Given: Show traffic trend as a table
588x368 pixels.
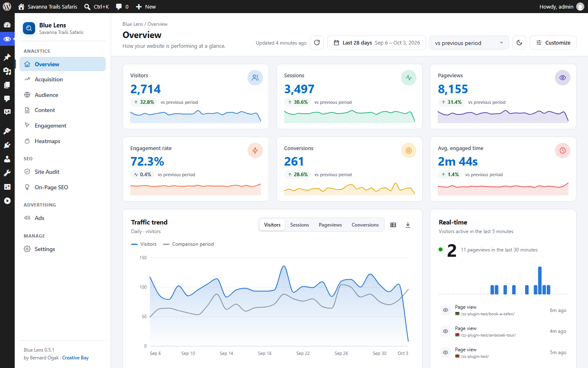Looking at the screenshot, I should [x=393, y=225].
